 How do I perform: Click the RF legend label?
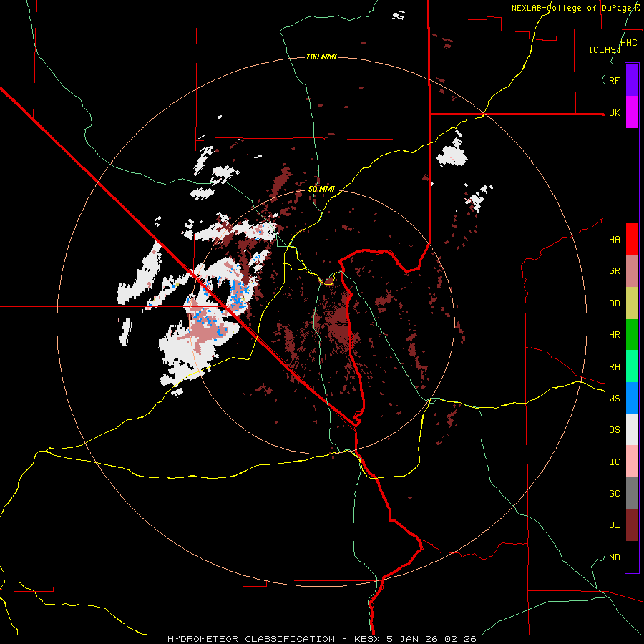(615, 80)
